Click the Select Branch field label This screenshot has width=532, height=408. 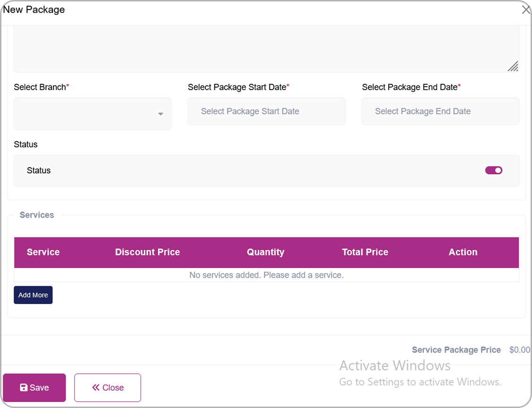(40, 87)
